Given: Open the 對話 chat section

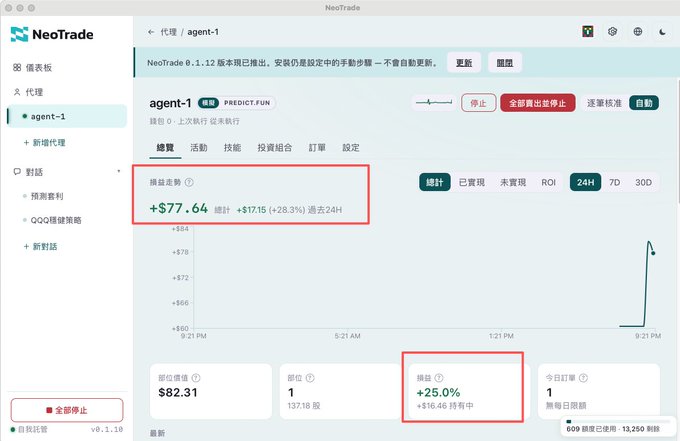Looking at the screenshot, I should pos(28,172).
